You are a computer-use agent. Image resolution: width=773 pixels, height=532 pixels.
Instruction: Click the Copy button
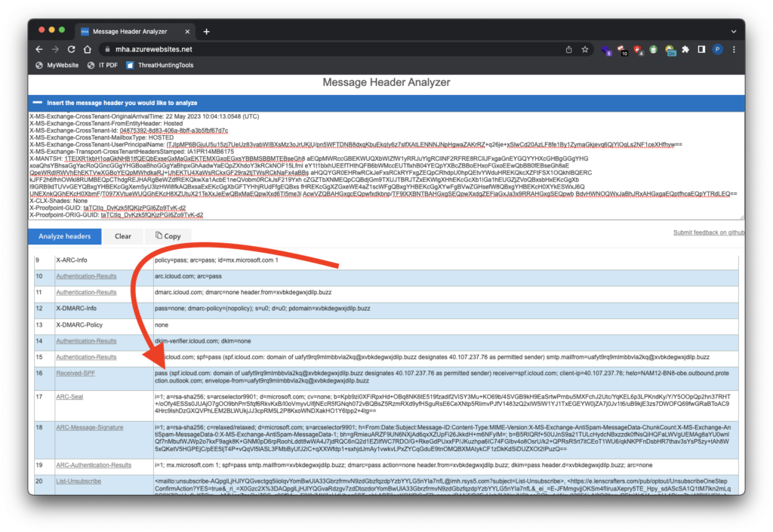point(168,236)
